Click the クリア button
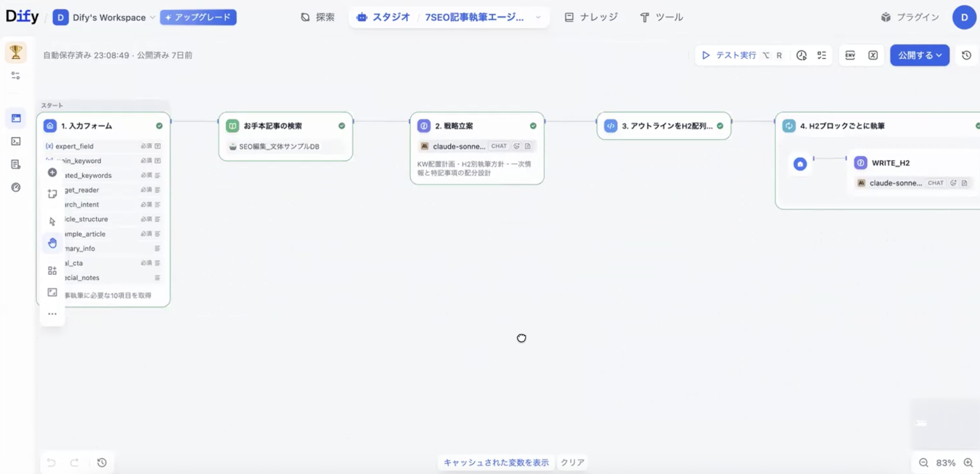The height and width of the screenshot is (474, 980). 572,463
